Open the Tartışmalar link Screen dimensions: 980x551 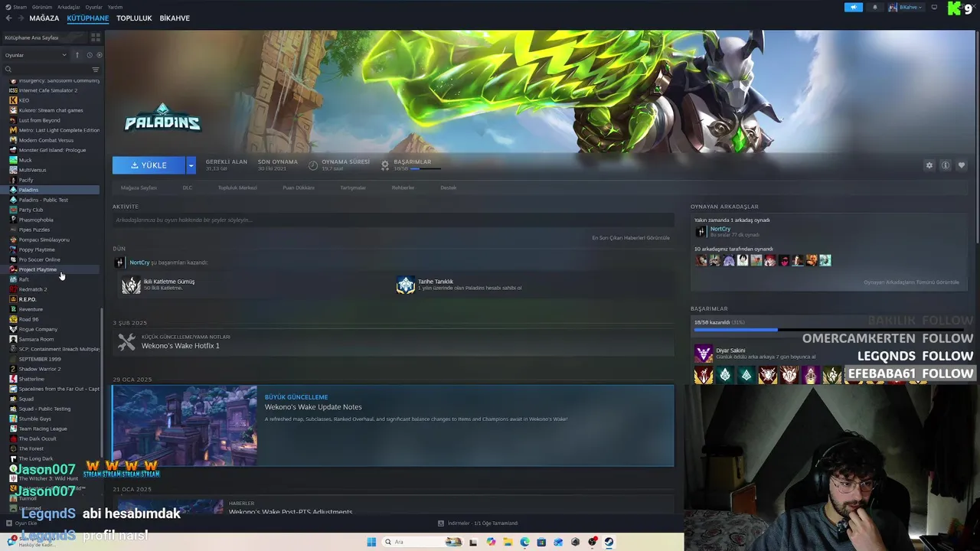(x=353, y=187)
